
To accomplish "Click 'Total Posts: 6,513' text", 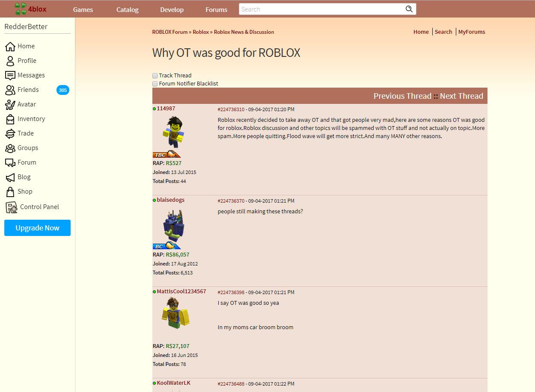I will tap(173, 273).
